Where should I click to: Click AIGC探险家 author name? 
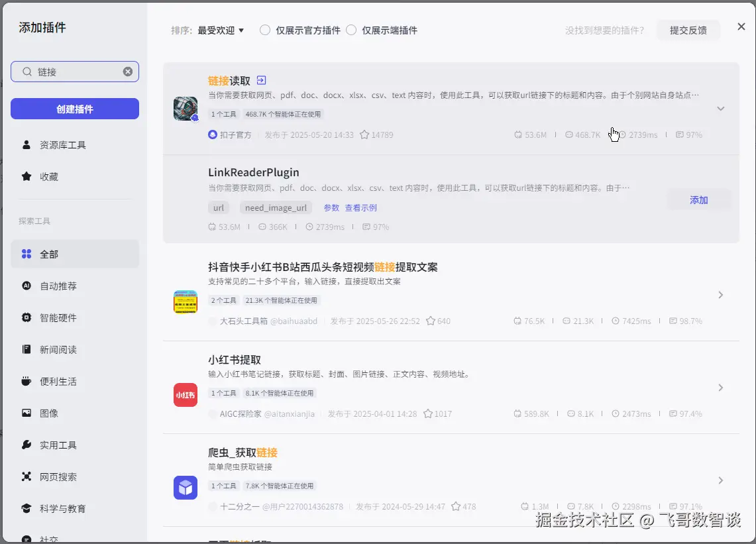[241, 413]
